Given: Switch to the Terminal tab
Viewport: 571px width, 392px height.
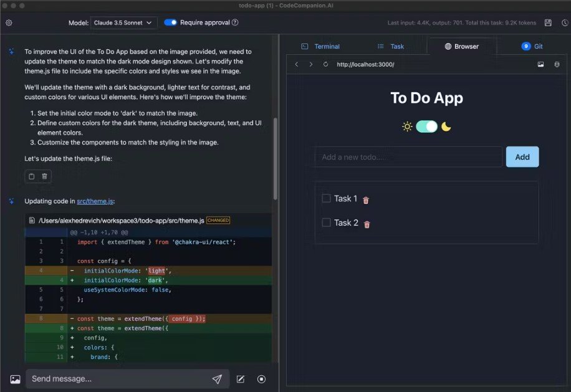Looking at the screenshot, I should click(321, 46).
